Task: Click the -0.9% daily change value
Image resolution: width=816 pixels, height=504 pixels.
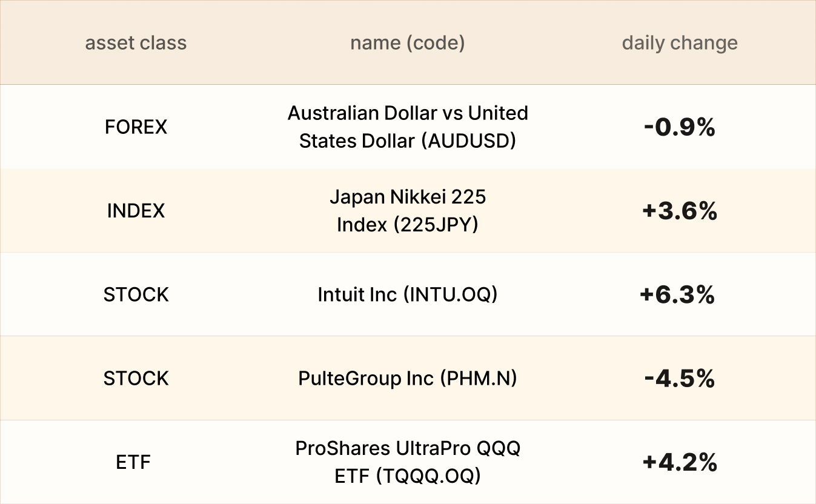Action: click(680, 127)
